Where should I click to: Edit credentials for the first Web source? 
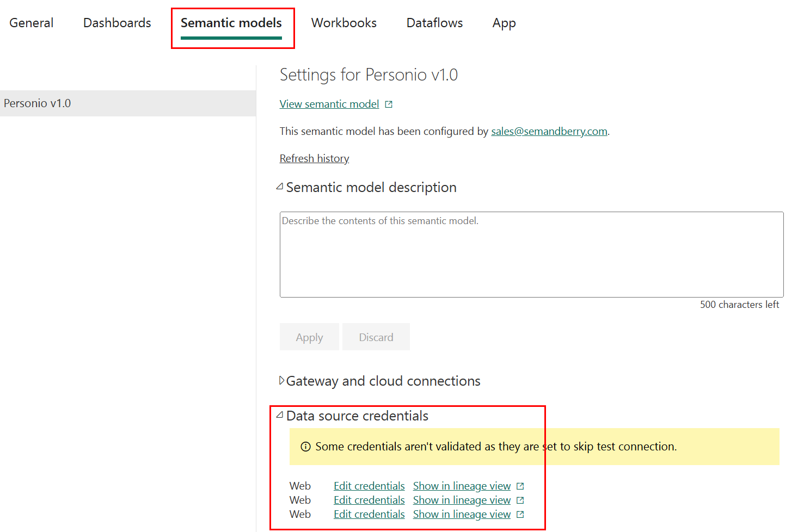pyautogui.click(x=369, y=486)
